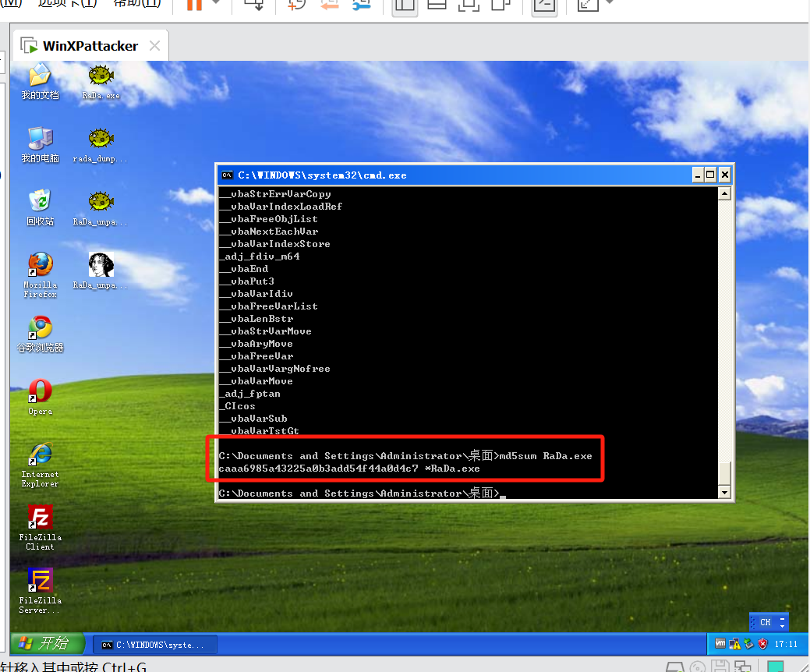Open the 回收站 recycle bin
Screen dimensions: 810x672
40,207
